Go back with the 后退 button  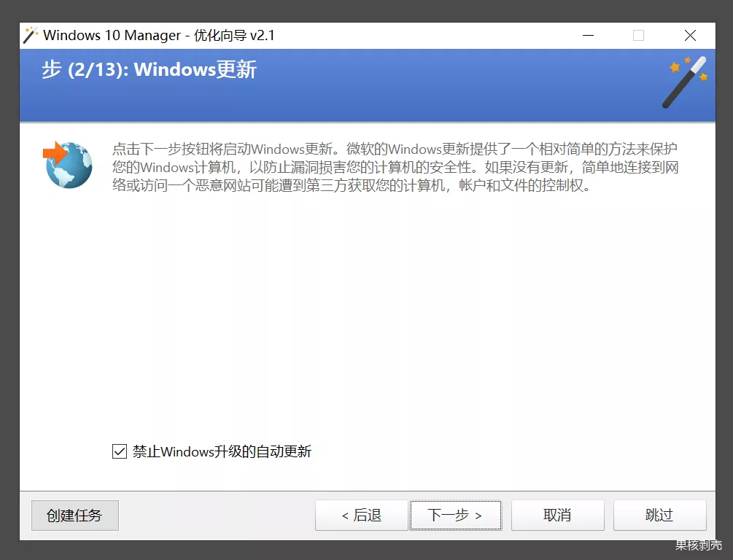coord(361,515)
